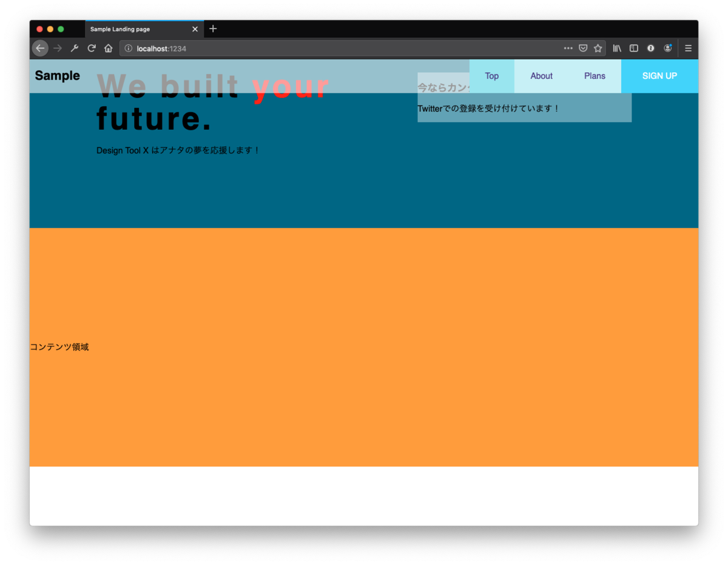Click 'Twitterでの登録を受け付けています！' text
Image resolution: width=728 pixels, height=565 pixels.
point(488,109)
